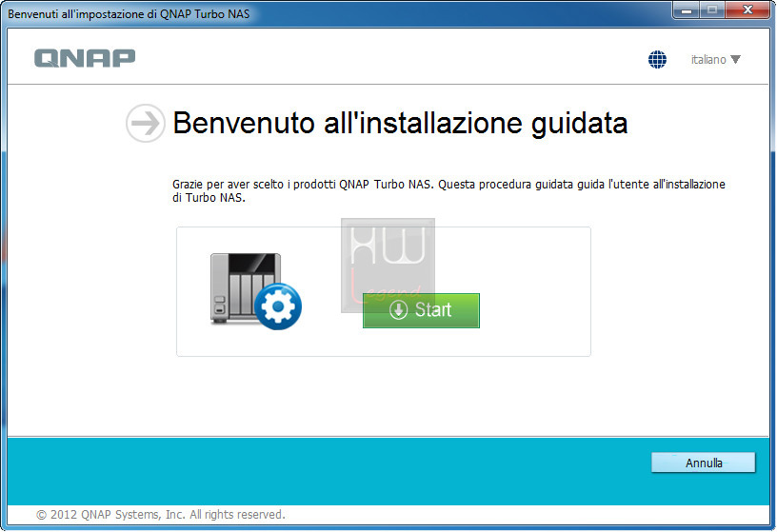
Task: Click the blue globe language icon
Action: (x=657, y=59)
